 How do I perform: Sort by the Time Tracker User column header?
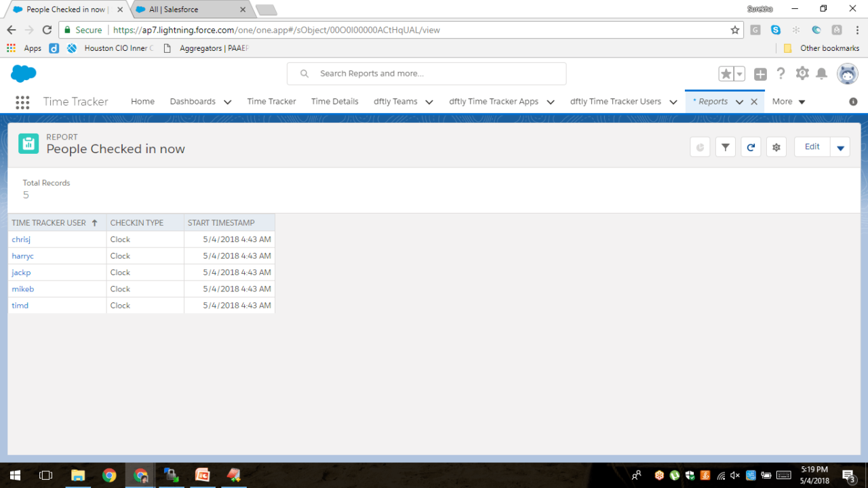pyautogui.click(x=49, y=223)
